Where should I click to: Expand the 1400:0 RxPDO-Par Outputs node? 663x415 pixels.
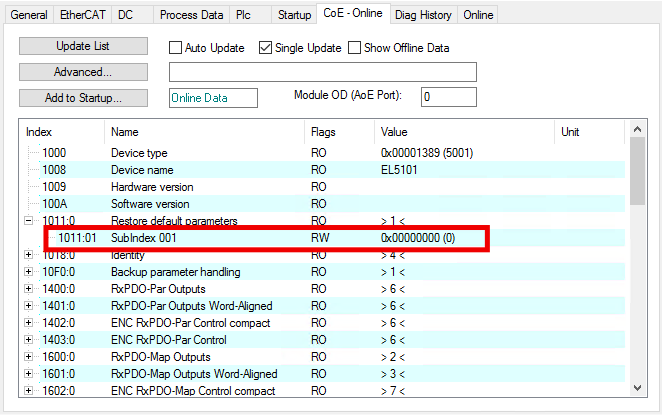[x=28, y=289]
